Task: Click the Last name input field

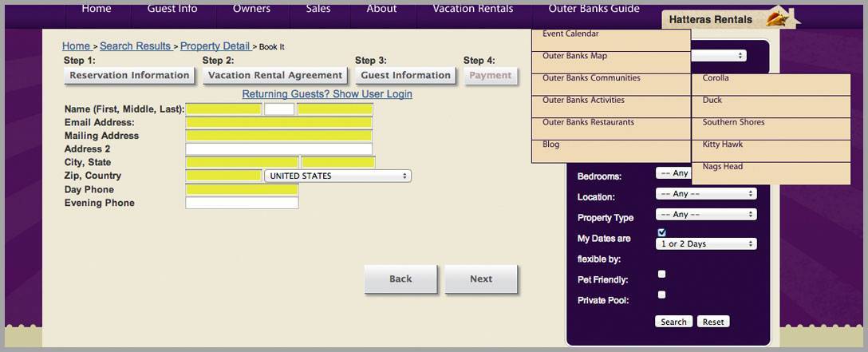Action: point(335,109)
